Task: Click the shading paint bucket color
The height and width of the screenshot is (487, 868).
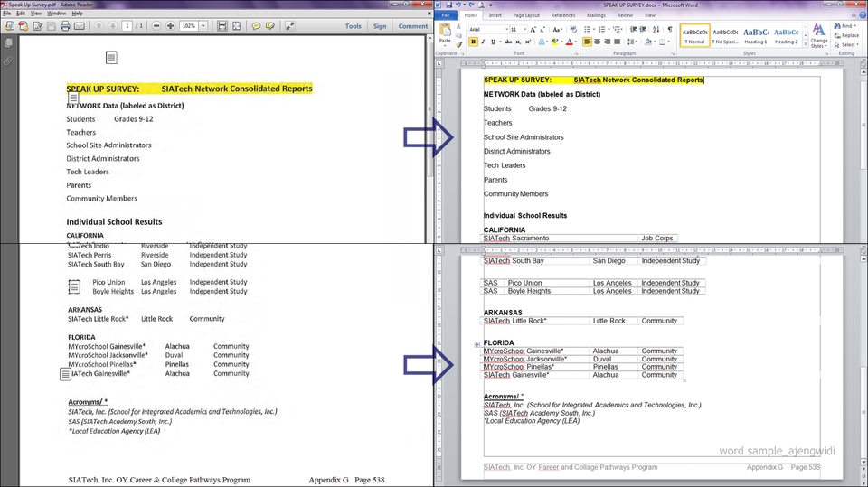Action: [647, 42]
